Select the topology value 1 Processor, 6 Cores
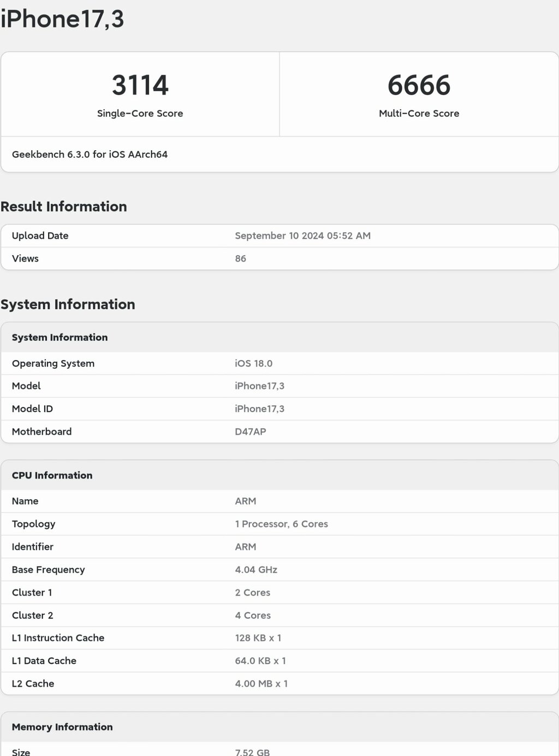This screenshot has height=756, width=559. point(281,524)
